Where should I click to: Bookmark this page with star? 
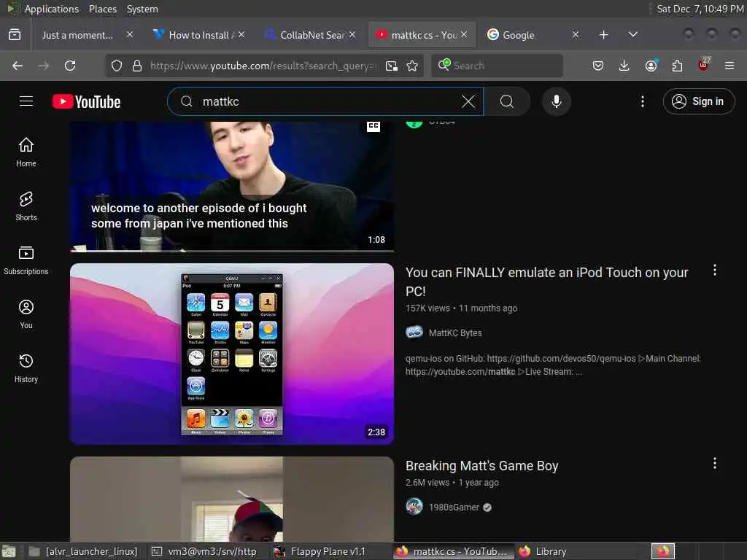pyautogui.click(x=412, y=66)
